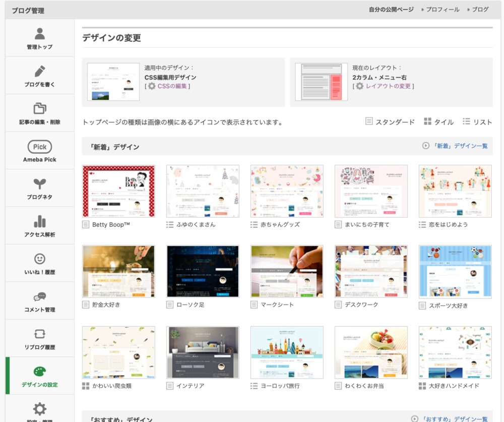The width and height of the screenshot is (504, 422).
Task: Click the わくわくお弁当 design name
Action: (364, 386)
